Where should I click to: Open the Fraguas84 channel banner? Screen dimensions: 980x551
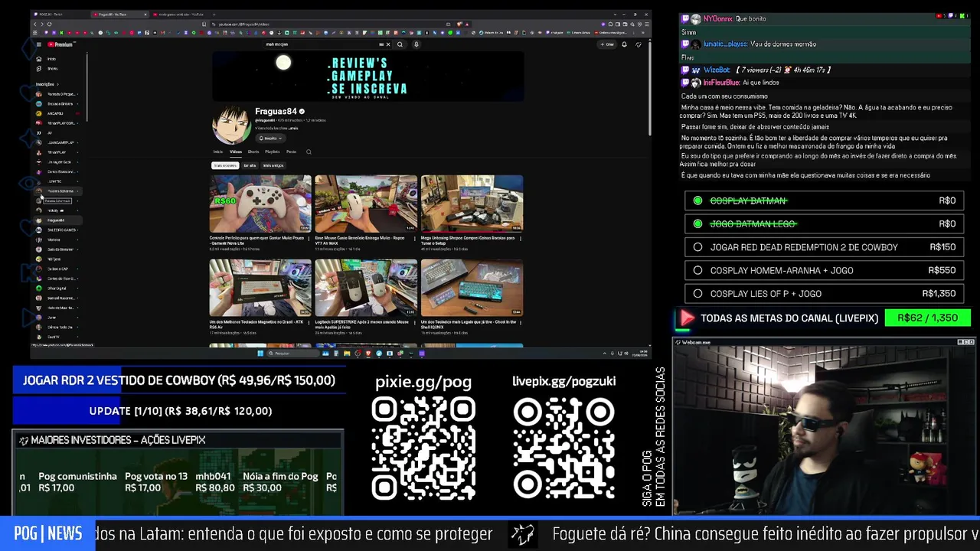point(368,76)
